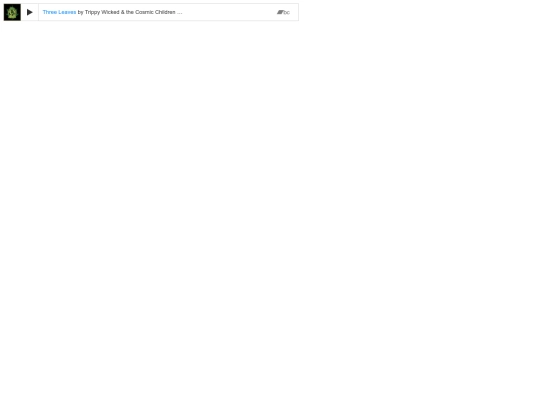Open the Three Leaves track link
This screenshot has height=405, width=540.
(59, 12)
